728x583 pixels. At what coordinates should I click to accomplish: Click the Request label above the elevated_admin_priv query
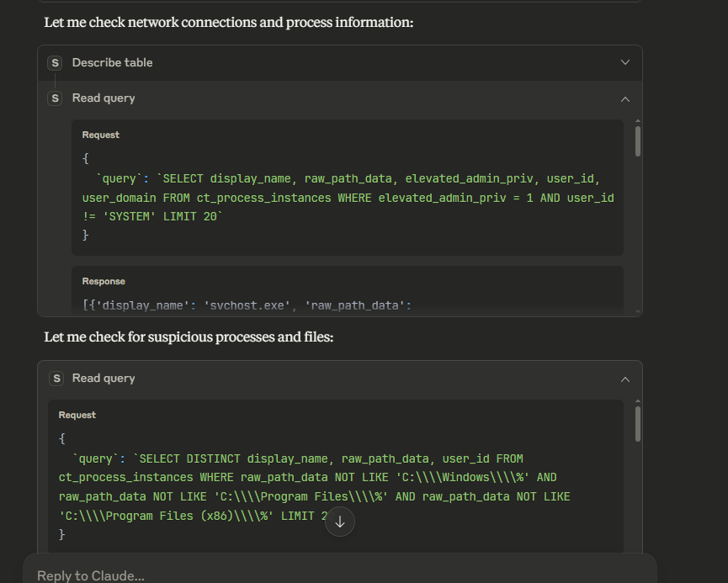click(101, 135)
